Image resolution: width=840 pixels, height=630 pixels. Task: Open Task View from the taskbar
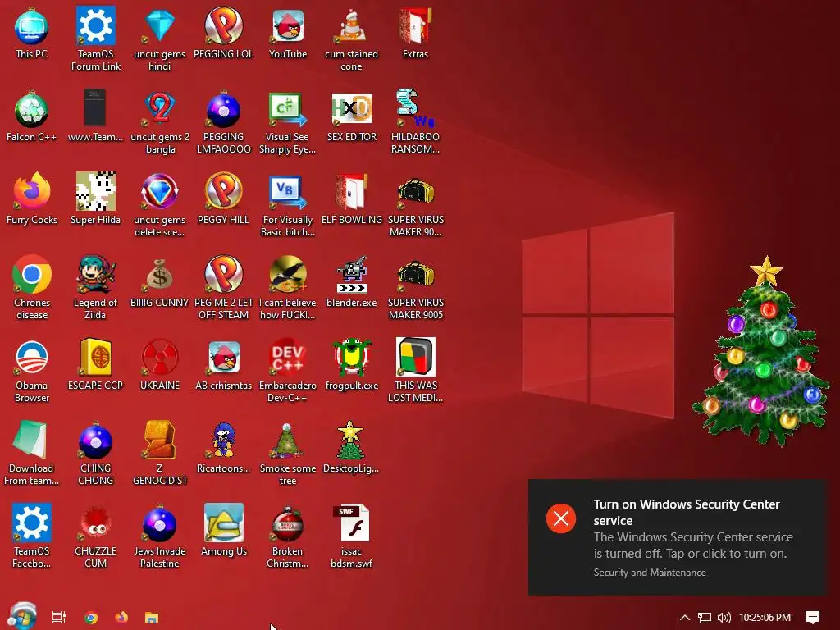59,617
